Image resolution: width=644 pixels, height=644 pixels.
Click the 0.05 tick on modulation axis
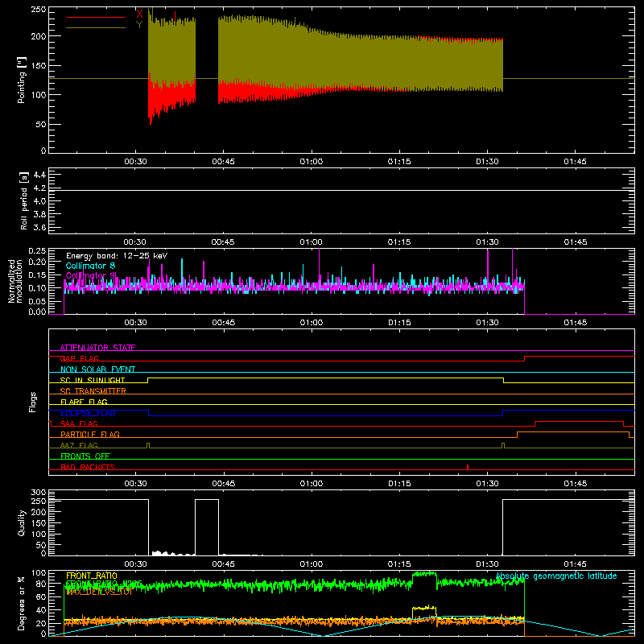pos(37,301)
